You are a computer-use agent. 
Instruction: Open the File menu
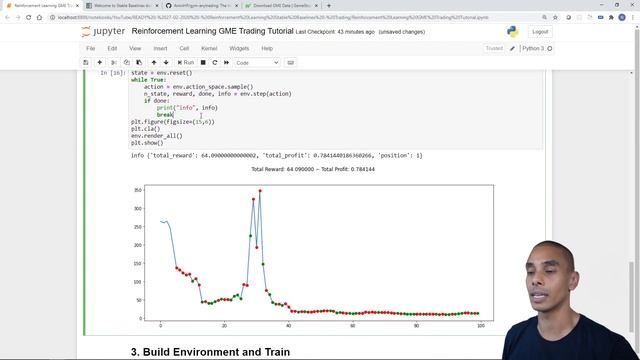[91, 48]
